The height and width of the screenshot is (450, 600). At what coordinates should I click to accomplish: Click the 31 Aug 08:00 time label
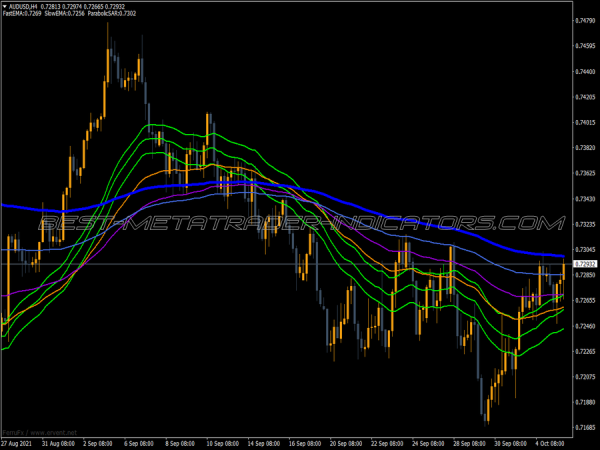58,444
